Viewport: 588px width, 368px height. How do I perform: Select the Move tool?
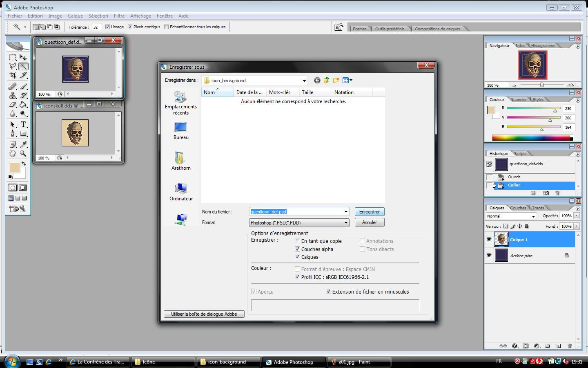click(x=23, y=57)
